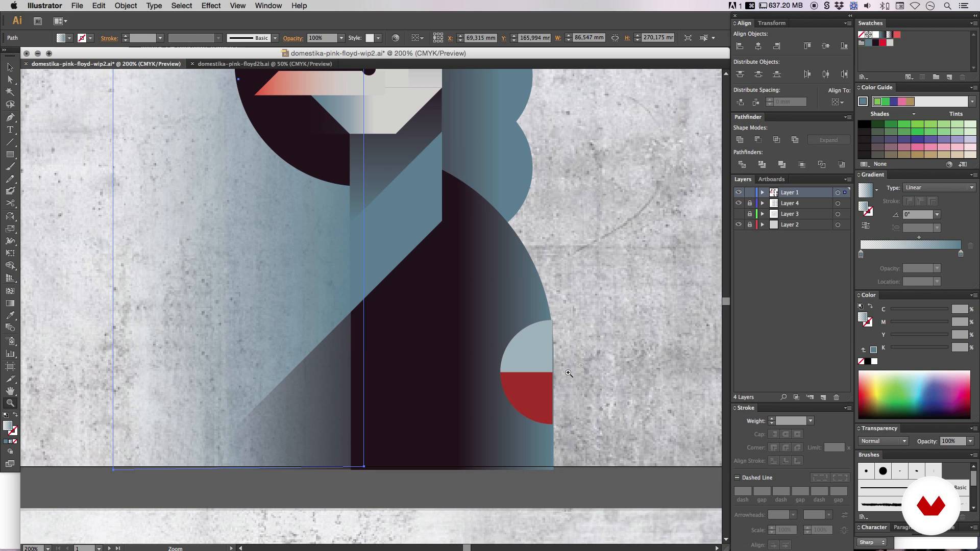Open the Spotlight search icon
This screenshot has width=980, height=551.
tap(947, 6)
